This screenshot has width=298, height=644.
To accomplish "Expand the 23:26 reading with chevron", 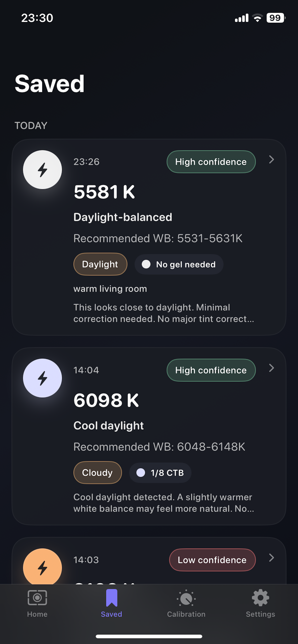I will (x=271, y=160).
